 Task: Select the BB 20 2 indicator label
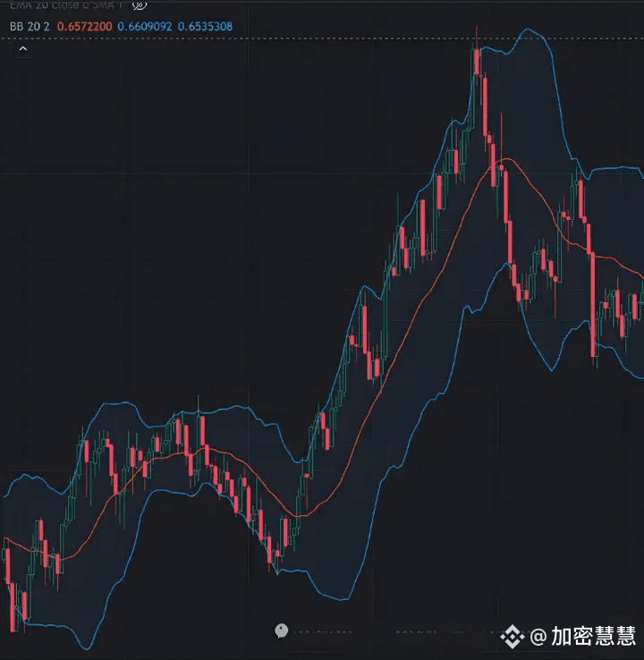tap(30, 27)
